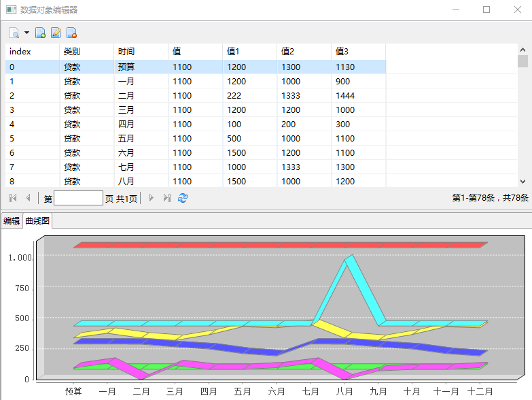The width and height of the screenshot is (532, 400).
Task: Click 贷款 in row with index 3
Action: click(72, 110)
